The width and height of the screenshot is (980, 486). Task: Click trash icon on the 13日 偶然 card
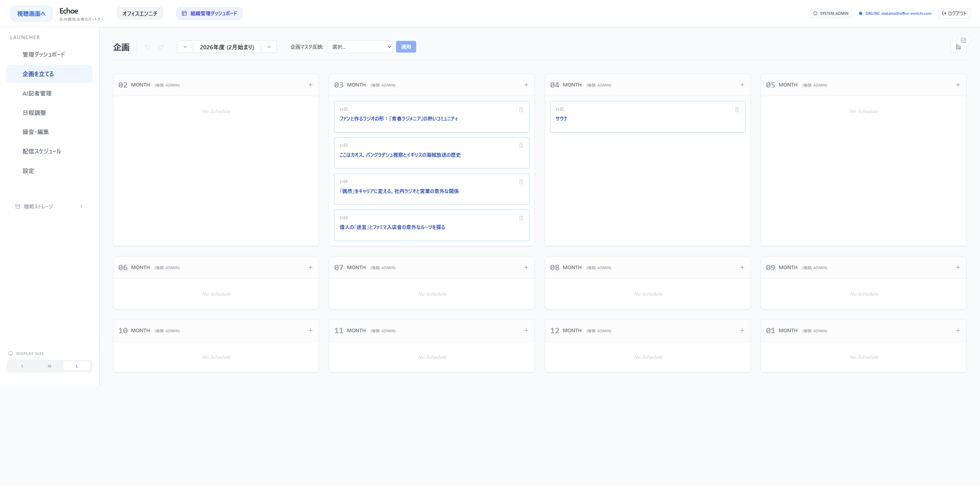(x=521, y=182)
